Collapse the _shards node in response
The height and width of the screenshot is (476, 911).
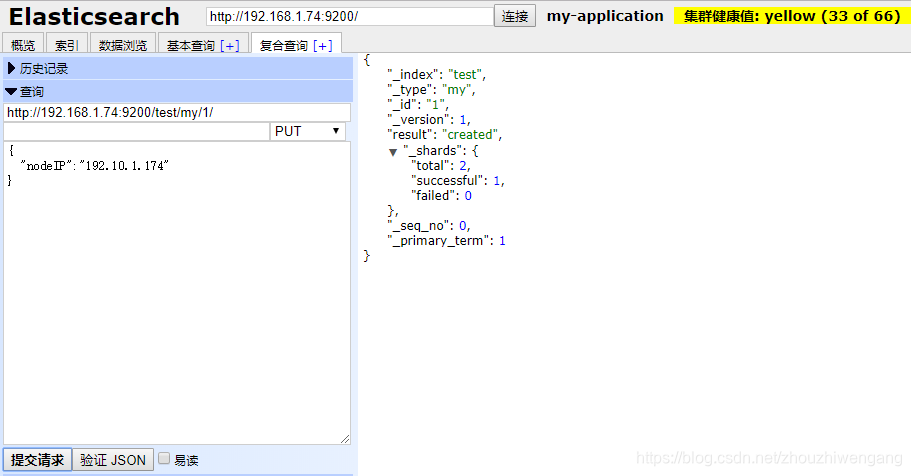pyautogui.click(x=393, y=152)
